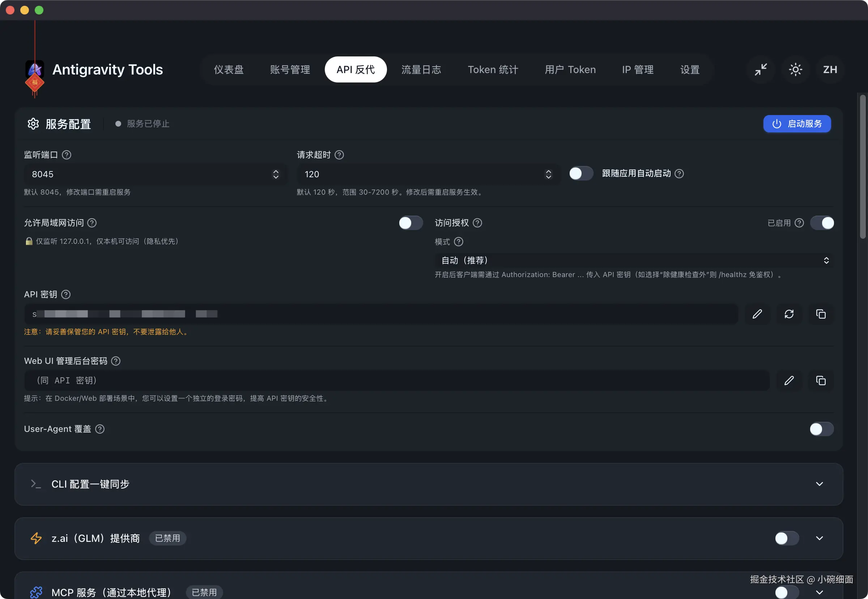Viewport: 868px width, 599px height.
Task: Edit the Web UI admin password
Action: point(789,381)
